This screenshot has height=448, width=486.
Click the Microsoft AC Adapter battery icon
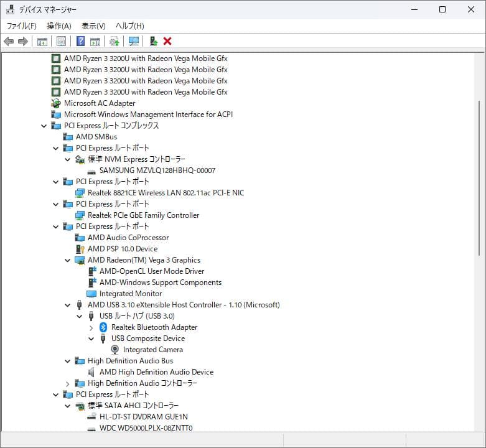pos(56,103)
